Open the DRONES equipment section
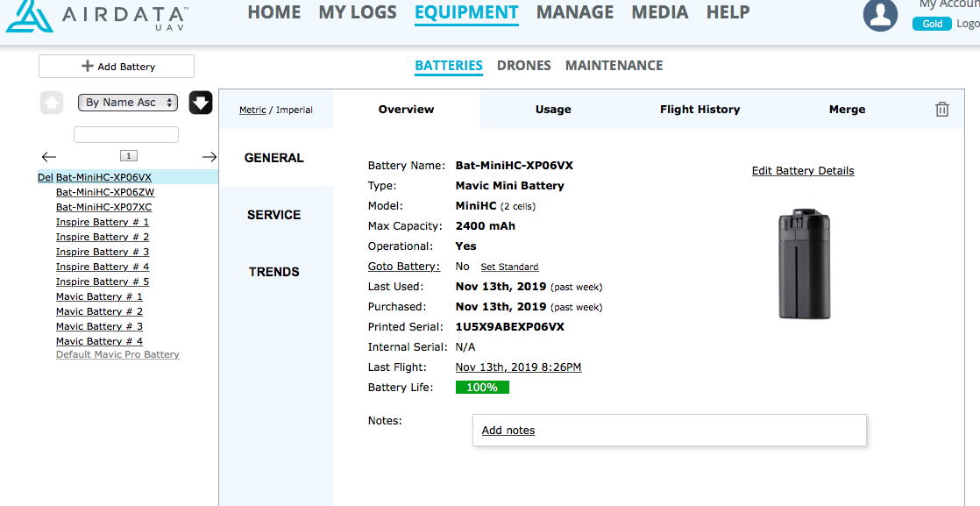Viewport: 980px width, 506px height. [523, 66]
